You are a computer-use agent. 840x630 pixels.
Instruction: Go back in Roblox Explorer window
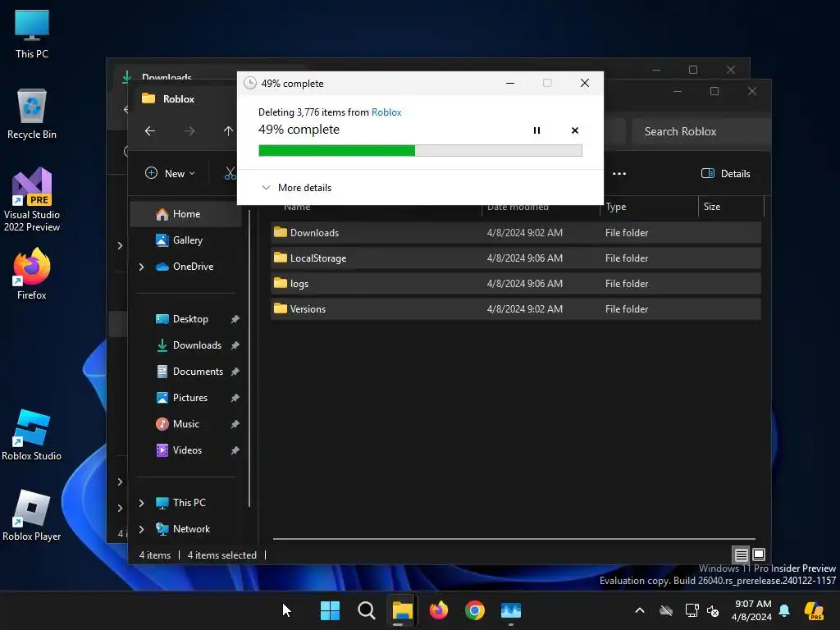click(x=150, y=130)
